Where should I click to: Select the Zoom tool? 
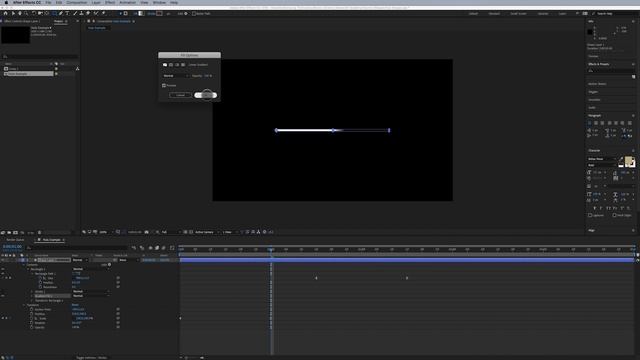[x=26, y=13]
